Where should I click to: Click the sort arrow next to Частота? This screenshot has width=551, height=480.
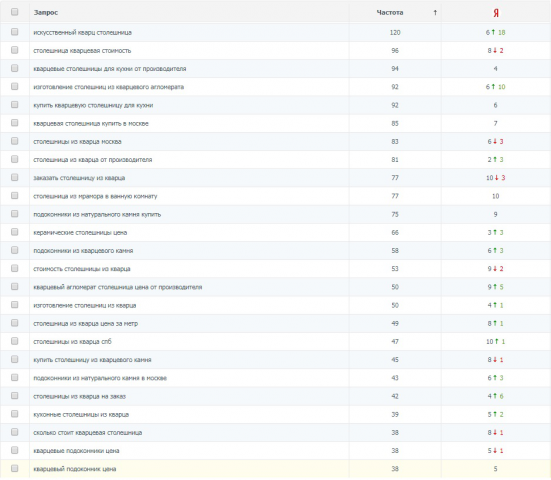pos(435,13)
